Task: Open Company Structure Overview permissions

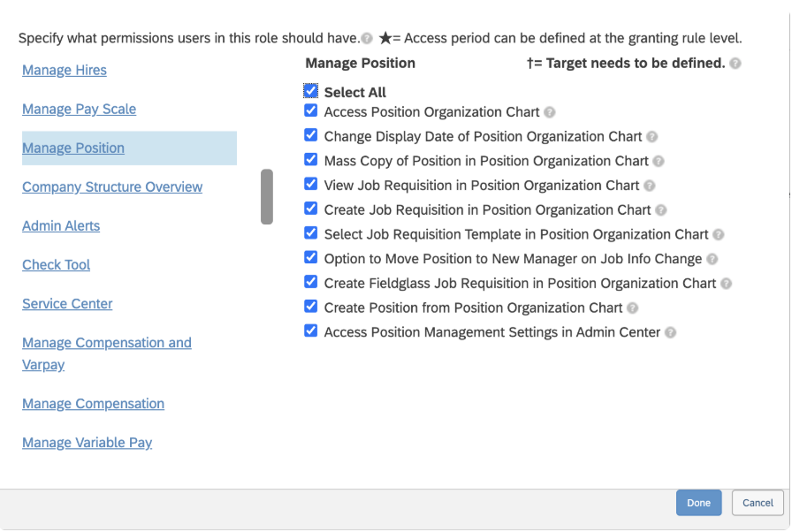Action: [x=112, y=187]
